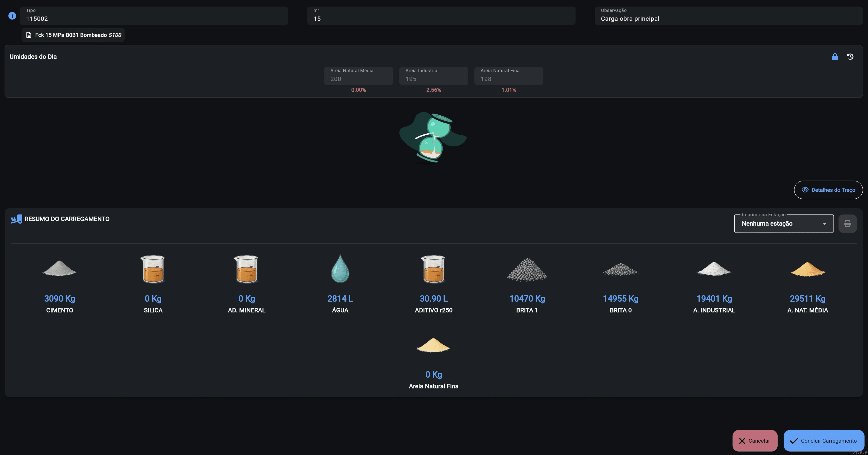This screenshot has height=455, width=868.
Task: Click the Cancelar button
Action: pos(755,441)
